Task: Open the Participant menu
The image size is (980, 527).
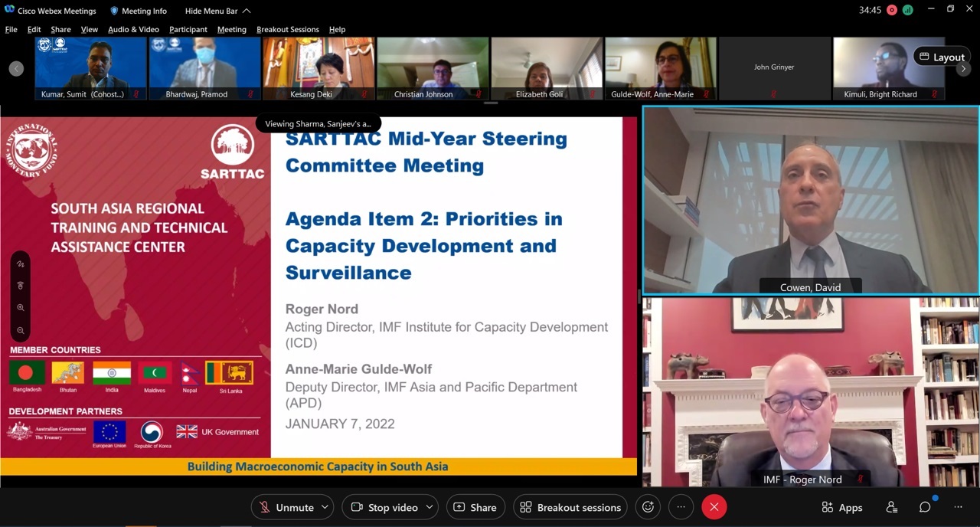Action: [x=188, y=29]
